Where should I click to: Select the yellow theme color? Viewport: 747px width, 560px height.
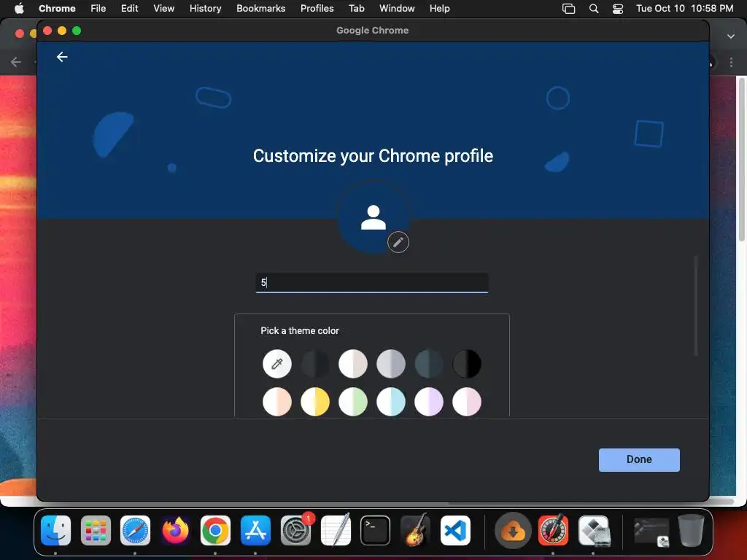pyautogui.click(x=315, y=402)
